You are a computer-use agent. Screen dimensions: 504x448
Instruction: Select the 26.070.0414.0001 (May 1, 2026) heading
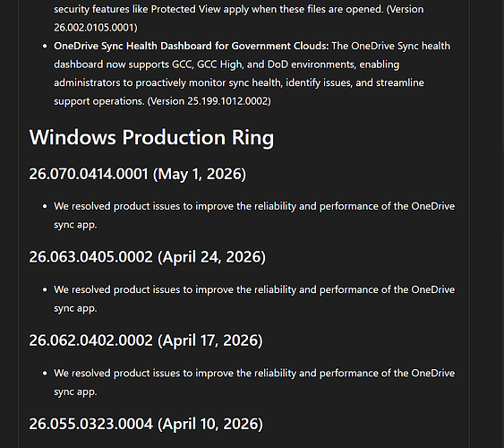(x=138, y=174)
